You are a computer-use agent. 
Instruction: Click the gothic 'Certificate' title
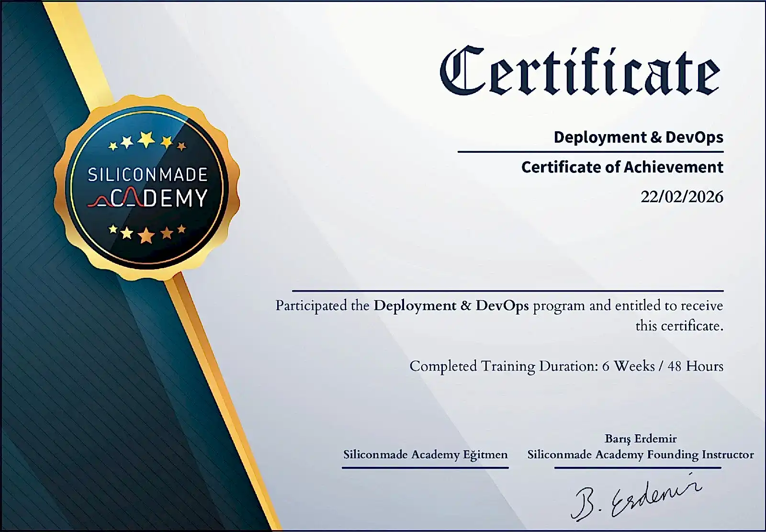tap(580, 72)
